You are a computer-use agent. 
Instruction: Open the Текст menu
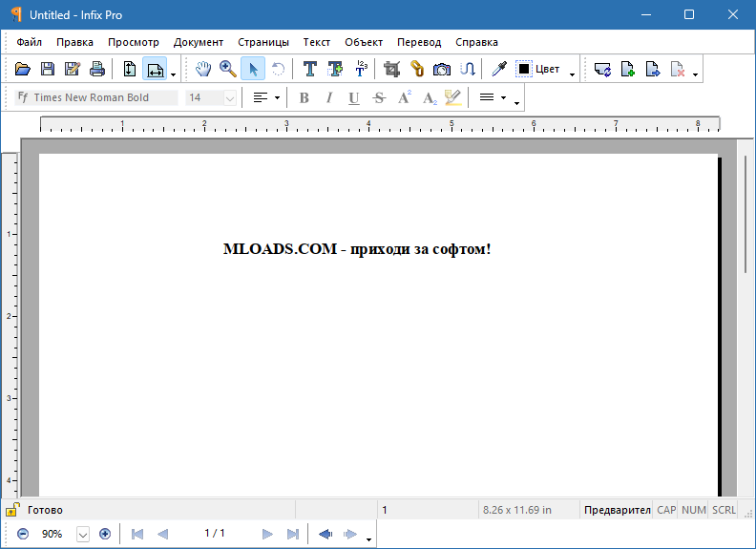(316, 42)
